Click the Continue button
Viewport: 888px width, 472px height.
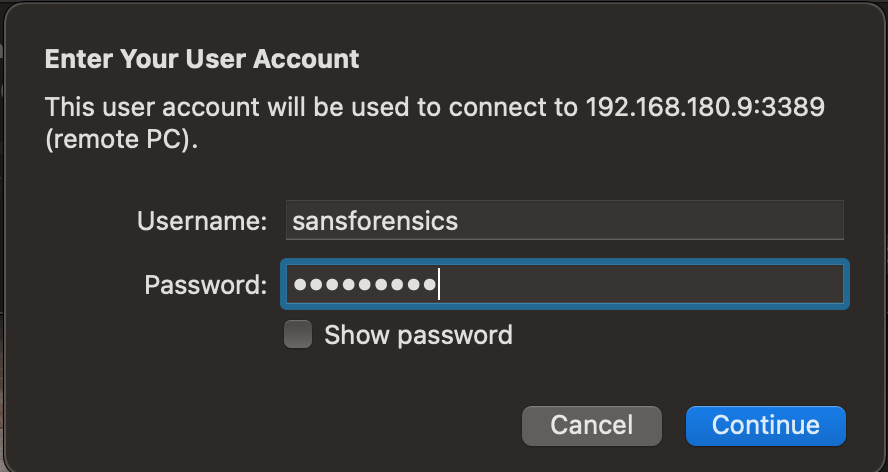pos(765,425)
